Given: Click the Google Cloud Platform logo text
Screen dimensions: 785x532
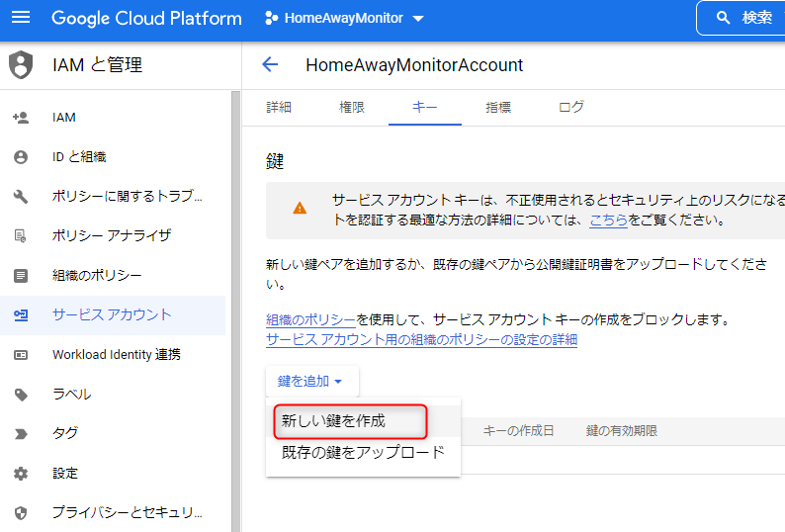Looking at the screenshot, I should point(146,19).
